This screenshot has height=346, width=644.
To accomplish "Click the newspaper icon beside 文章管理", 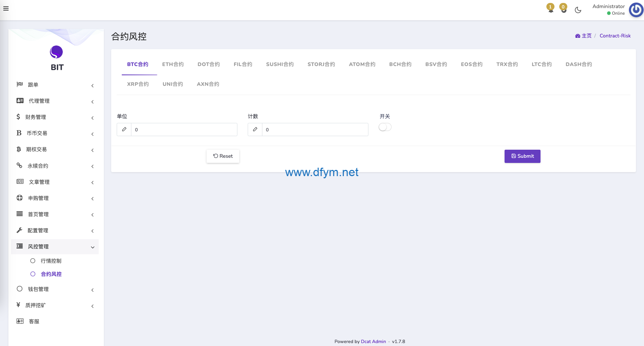I will [x=20, y=182].
